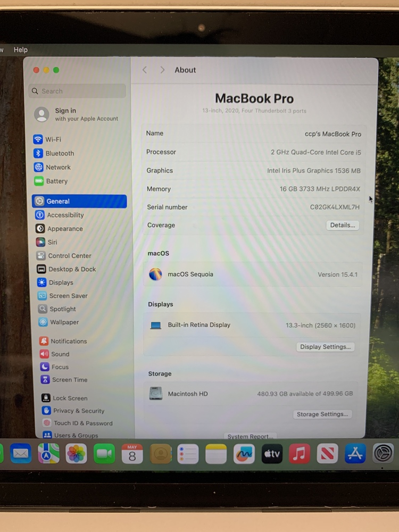Click the Siri sidebar icon
This screenshot has width=399, height=532.
click(x=40, y=242)
